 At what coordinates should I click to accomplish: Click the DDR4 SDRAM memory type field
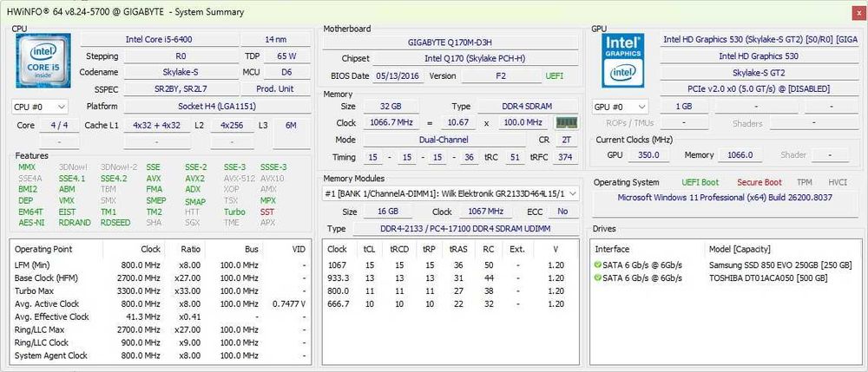(528, 106)
